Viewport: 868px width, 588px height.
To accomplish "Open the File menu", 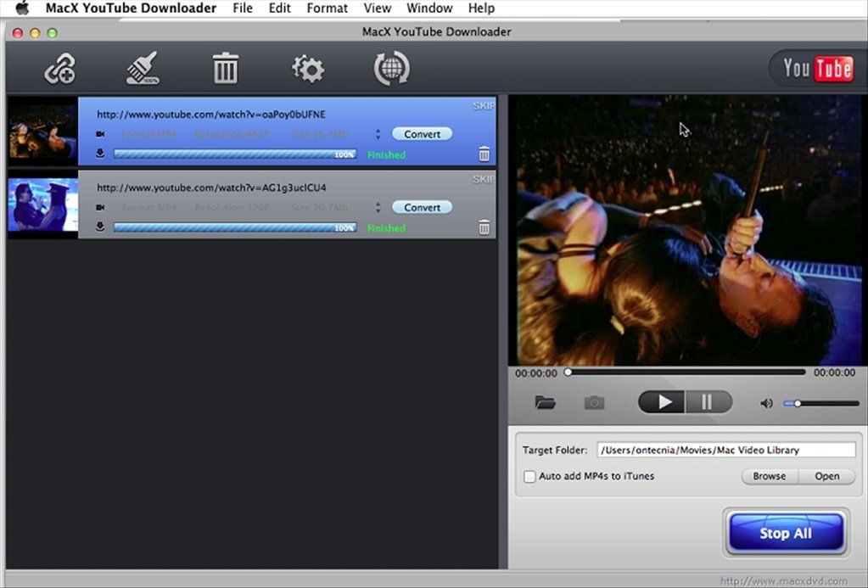I will coord(243,8).
